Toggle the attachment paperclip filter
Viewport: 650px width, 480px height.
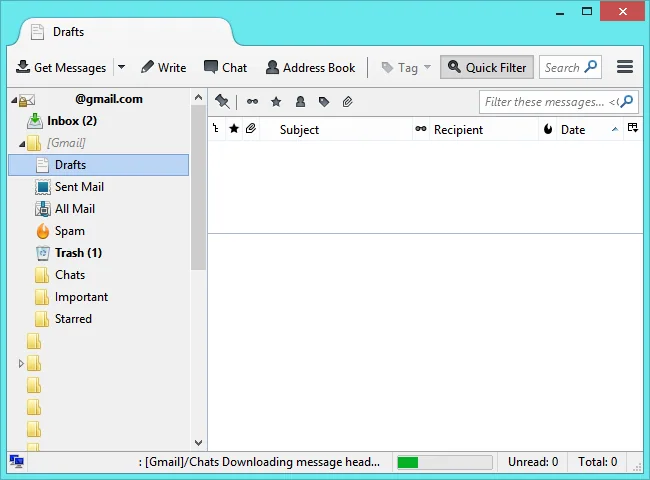point(347,102)
